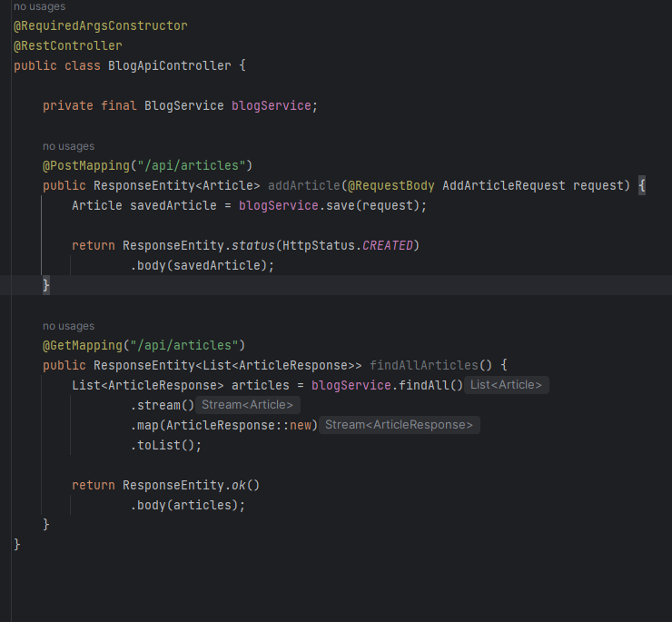This screenshot has width=672, height=622.
Task: Click the "/api/articles" string in @GetMapping
Action: click(x=183, y=345)
